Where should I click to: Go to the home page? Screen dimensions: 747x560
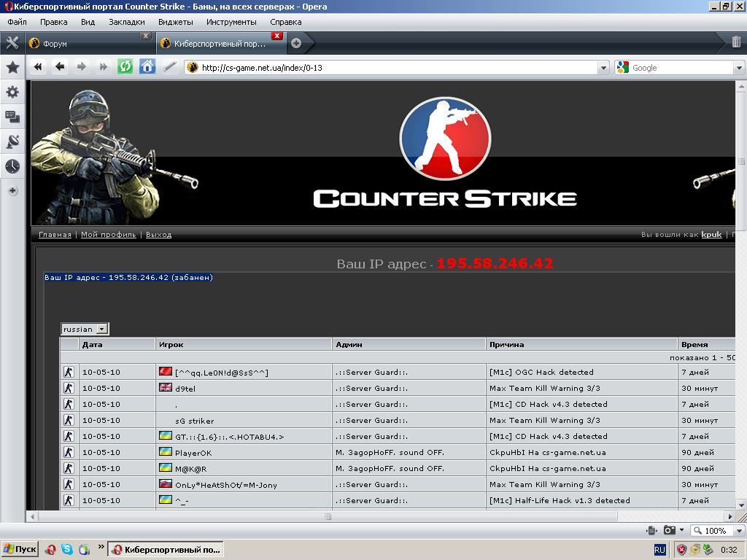[147, 66]
